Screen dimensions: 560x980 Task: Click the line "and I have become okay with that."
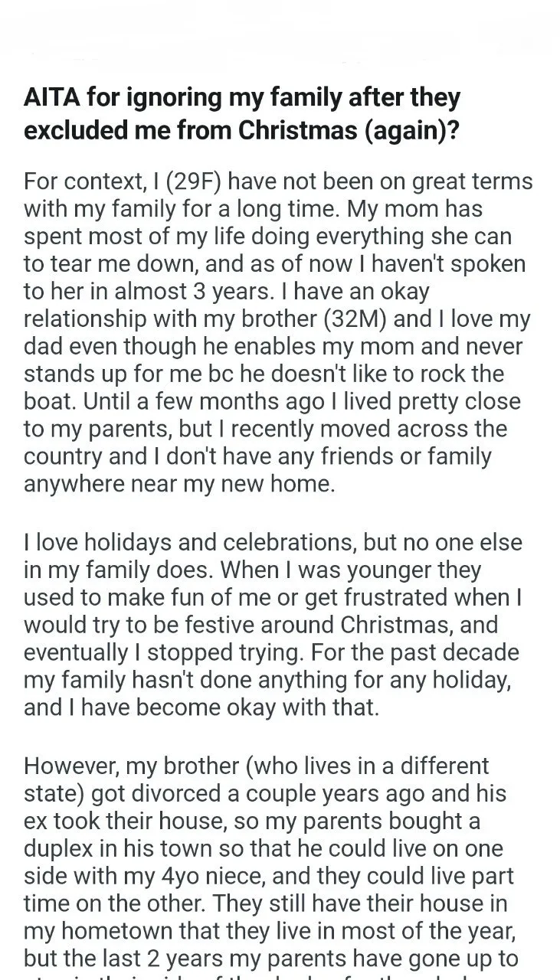pyautogui.click(x=201, y=707)
